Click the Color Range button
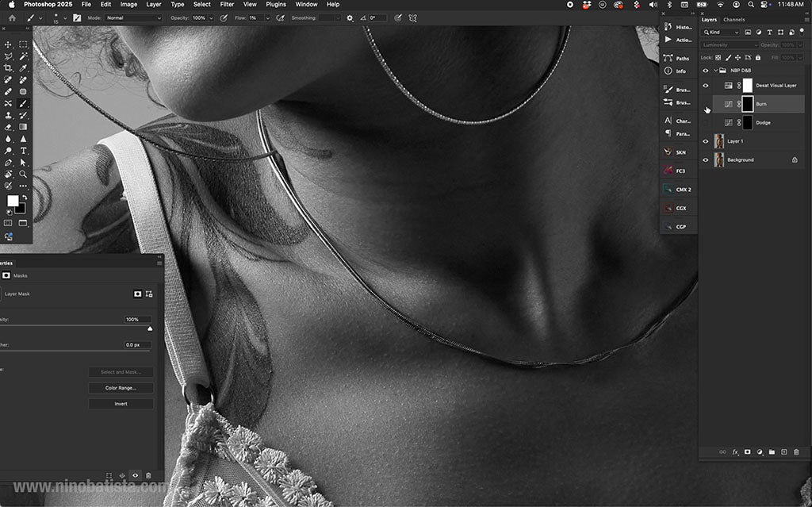Viewport: 812px width, 507px height. click(x=121, y=387)
